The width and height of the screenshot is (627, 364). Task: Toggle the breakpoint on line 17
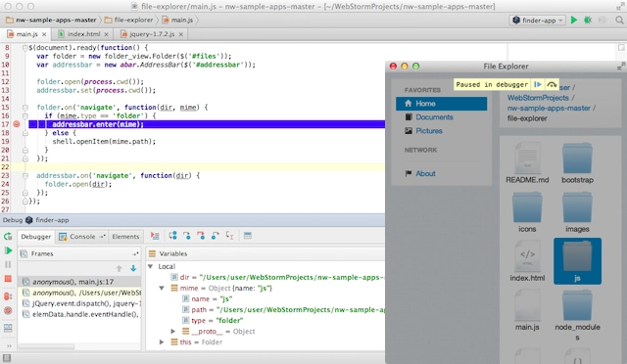[17, 124]
